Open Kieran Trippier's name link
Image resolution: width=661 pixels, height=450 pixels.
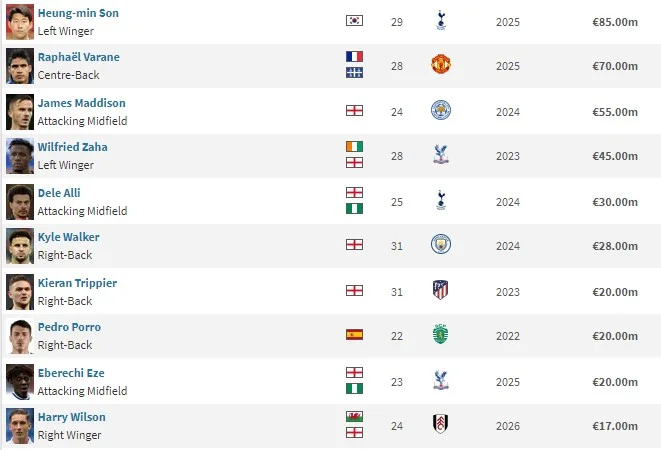click(x=77, y=283)
